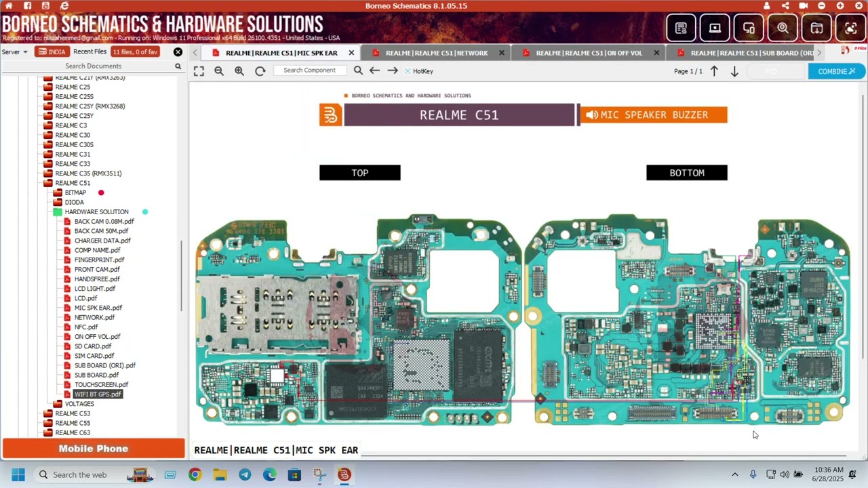868x488 pixels.
Task: Refresh the schematic view
Action: tap(260, 70)
